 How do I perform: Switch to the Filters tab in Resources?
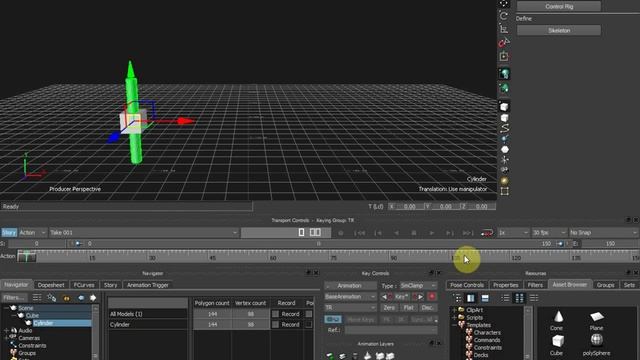pyautogui.click(x=535, y=285)
